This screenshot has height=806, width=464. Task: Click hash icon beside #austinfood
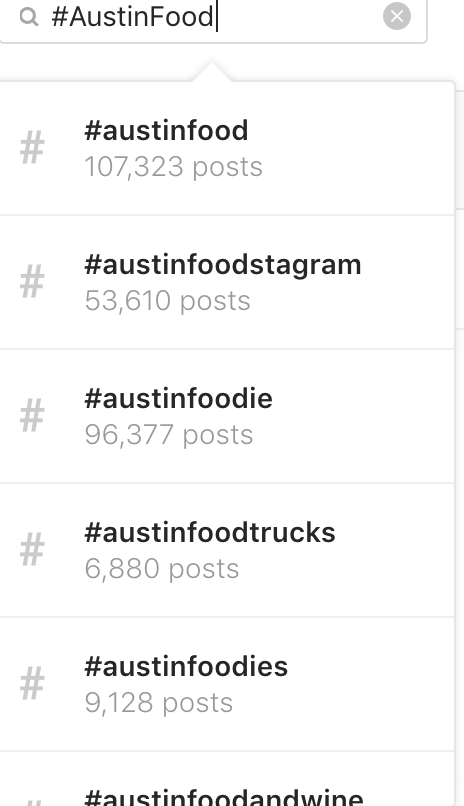click(x=32, y=148)
